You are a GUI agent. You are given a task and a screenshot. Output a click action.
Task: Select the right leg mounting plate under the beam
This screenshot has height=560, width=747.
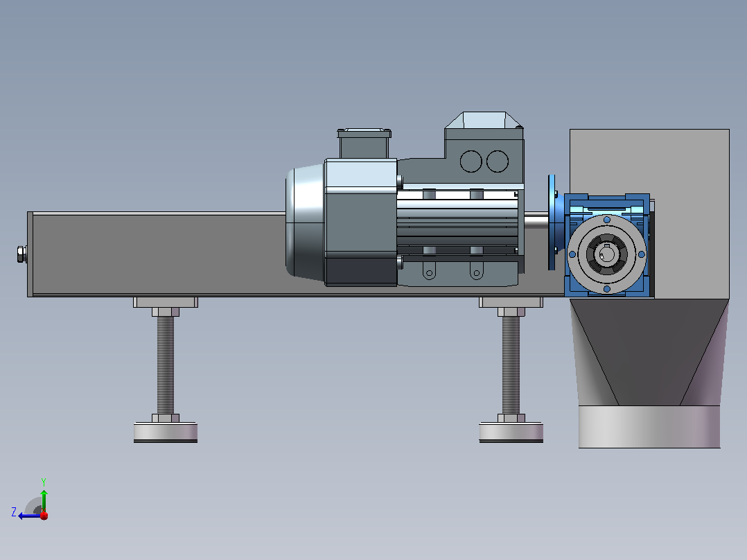511,302
